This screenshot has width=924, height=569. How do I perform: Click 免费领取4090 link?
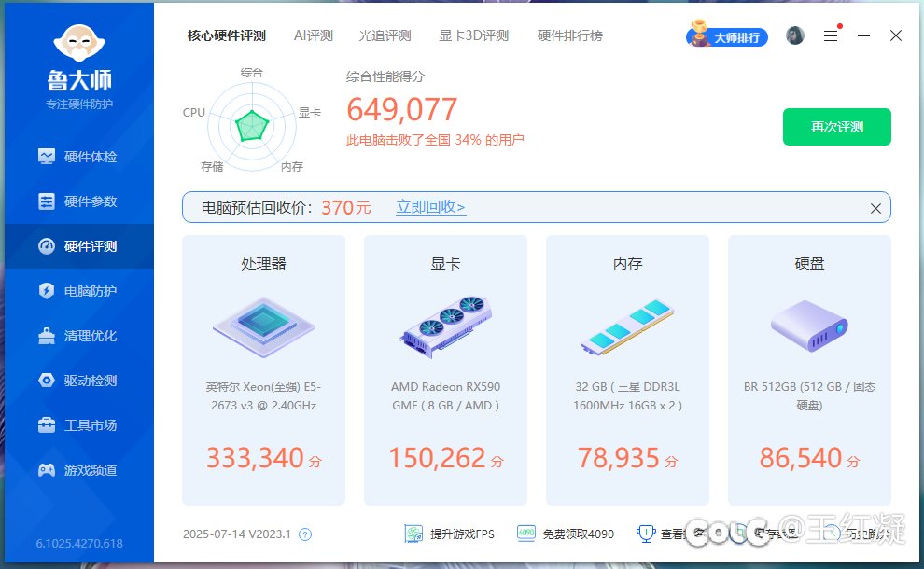click(x=578, y=534)
